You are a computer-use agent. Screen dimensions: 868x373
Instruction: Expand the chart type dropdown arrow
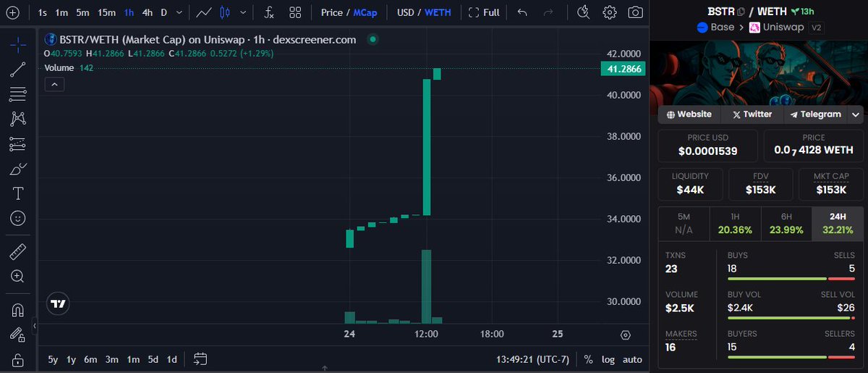[x=243, y=12]
